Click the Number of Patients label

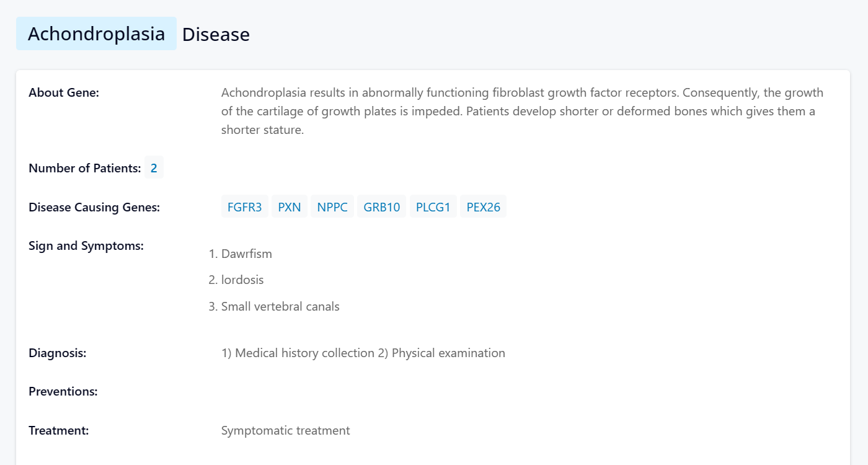point(85,168)
